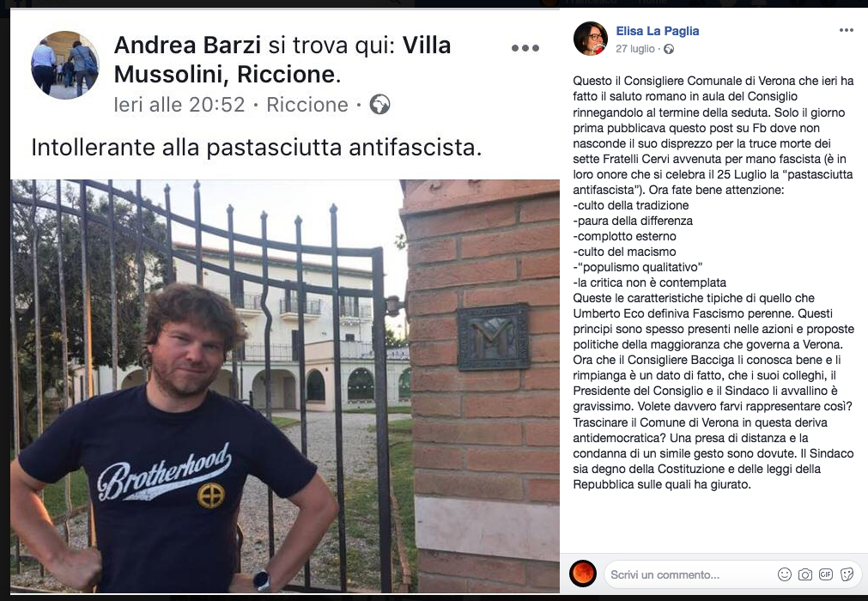Click the Ieri alle 20:52 timestamp

click(x=179, y=105)
